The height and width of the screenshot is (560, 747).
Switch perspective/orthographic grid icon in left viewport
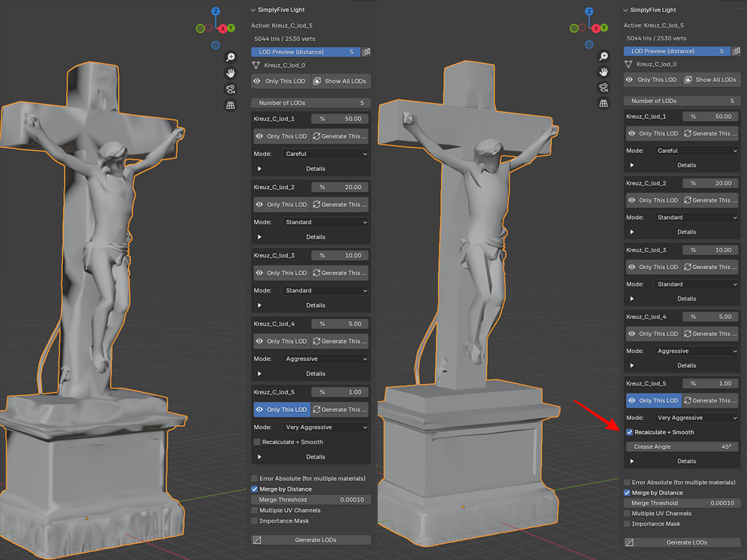click(231, 105)
